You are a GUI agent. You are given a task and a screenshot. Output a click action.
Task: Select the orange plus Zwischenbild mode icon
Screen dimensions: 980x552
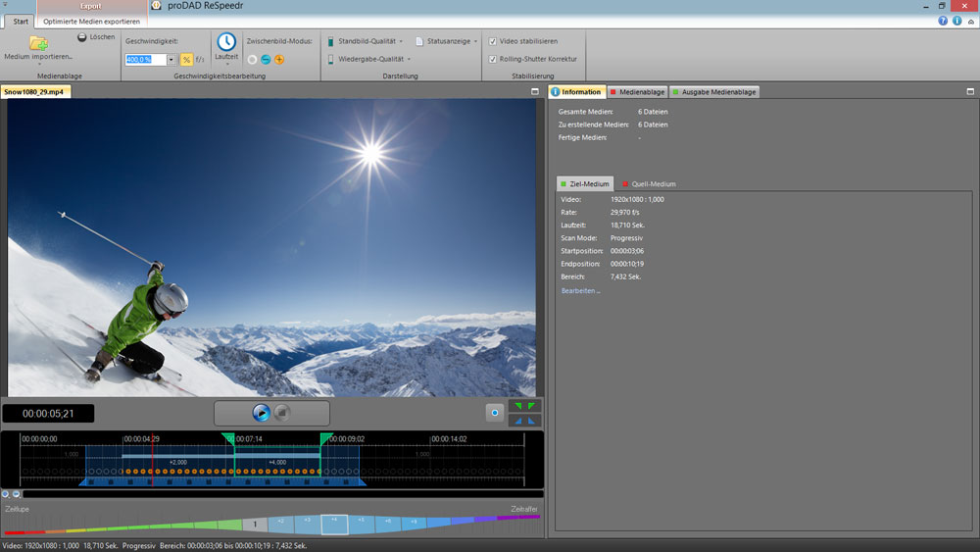coord(279,60)
